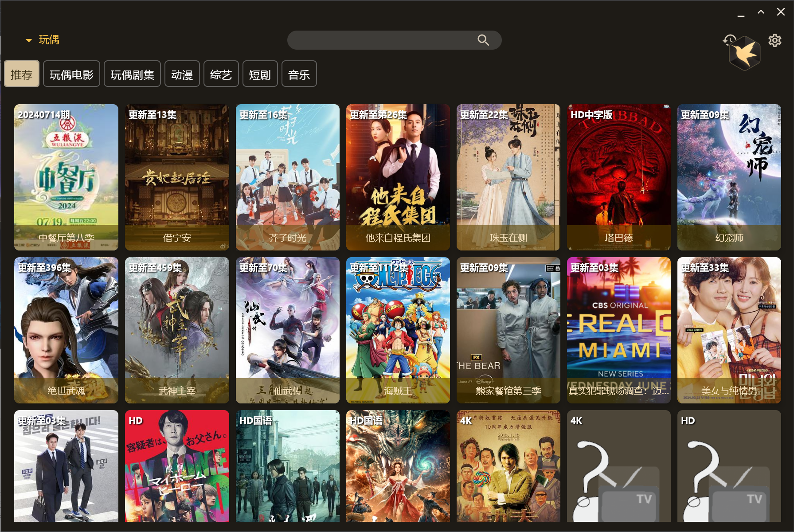Open the 4K placeholder TV card
The image size is (794, 532).
click(618, 466)
